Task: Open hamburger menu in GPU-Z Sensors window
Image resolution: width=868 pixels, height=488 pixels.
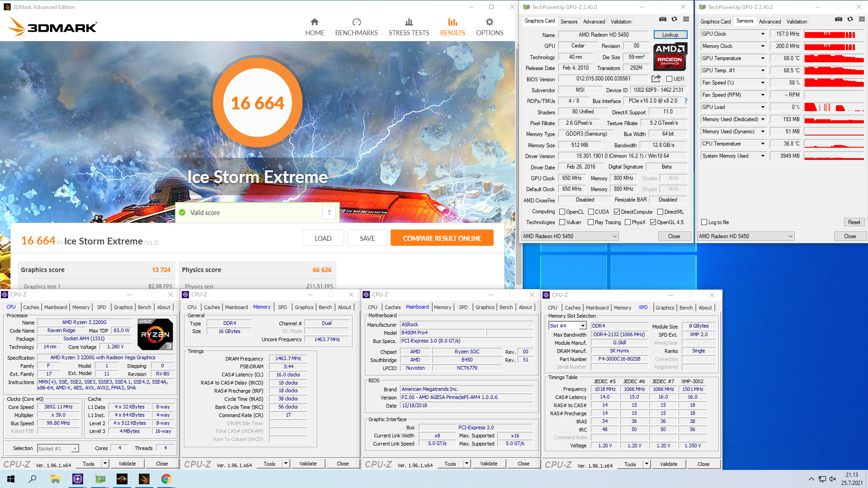Action: click(862, 19)
